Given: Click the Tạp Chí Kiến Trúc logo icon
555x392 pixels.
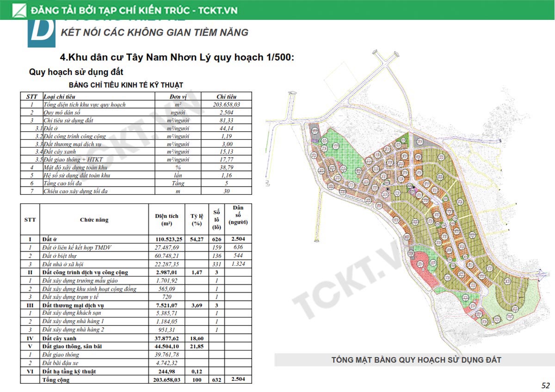Looking at the screenshot, I should 18,10.
